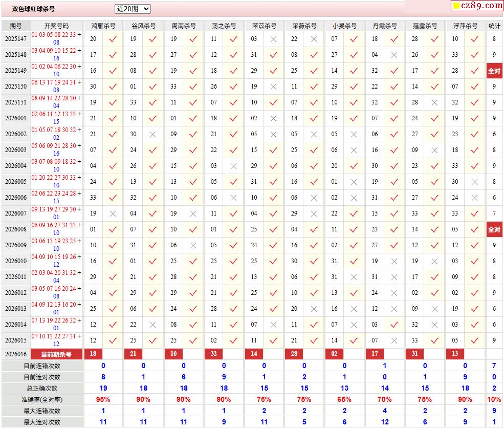This screenshot has width=504, height=429.
Task: Click the red 全对 badge in row 2025149
Action: point(494,71)
